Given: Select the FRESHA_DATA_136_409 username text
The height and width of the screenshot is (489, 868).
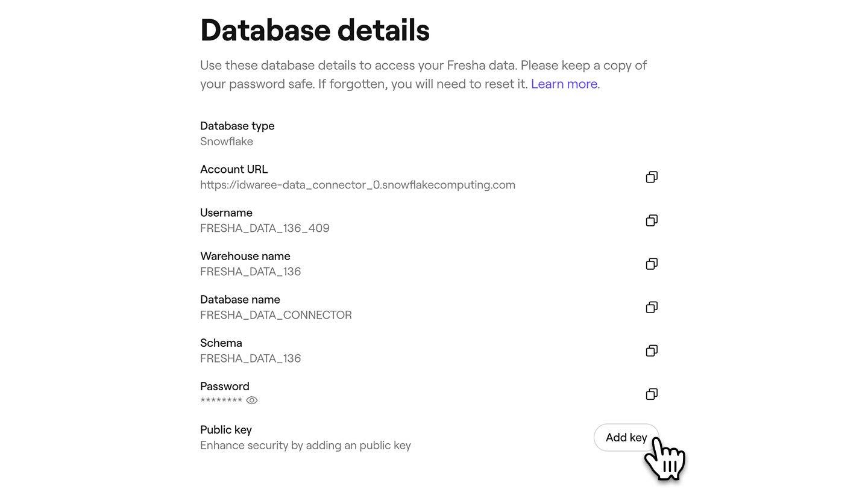Looking at the screenshot, I should pyautogui.click(x=265, y=228).
